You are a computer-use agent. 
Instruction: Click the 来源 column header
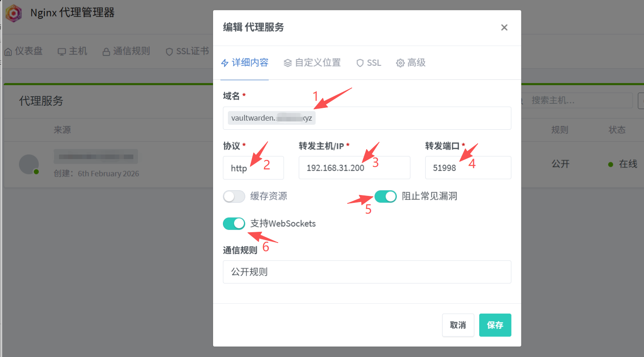62,130
